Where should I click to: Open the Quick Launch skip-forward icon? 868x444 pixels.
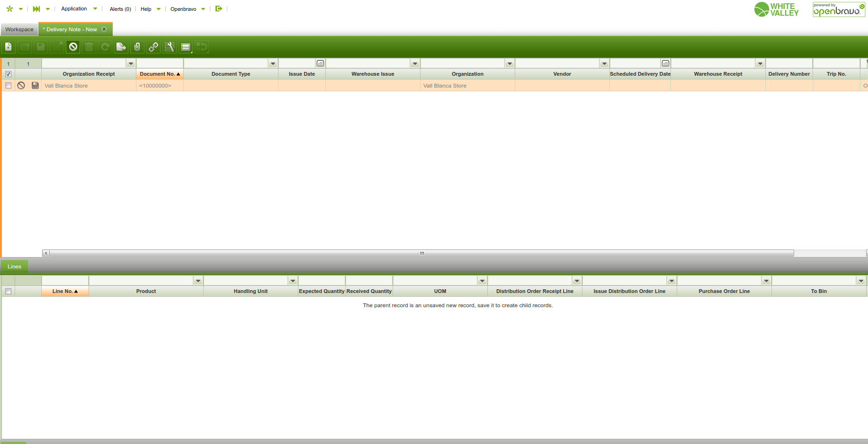36,9
